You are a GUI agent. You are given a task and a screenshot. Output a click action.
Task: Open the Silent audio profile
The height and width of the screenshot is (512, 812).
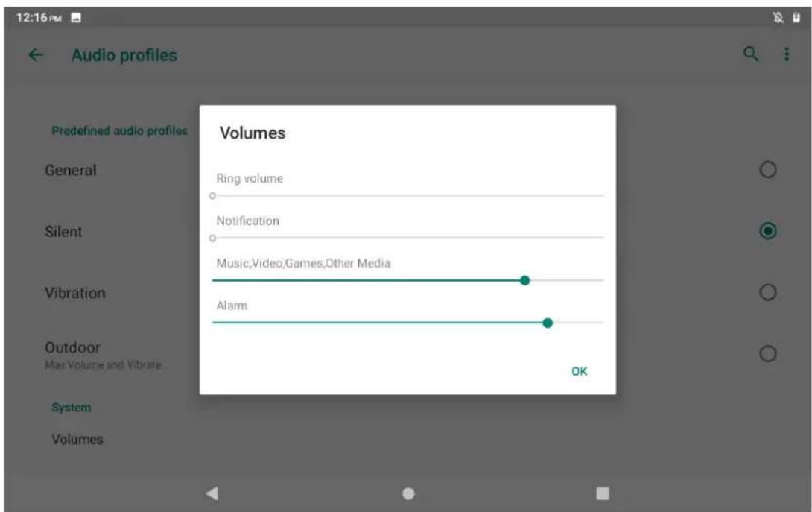coord(63,231)
